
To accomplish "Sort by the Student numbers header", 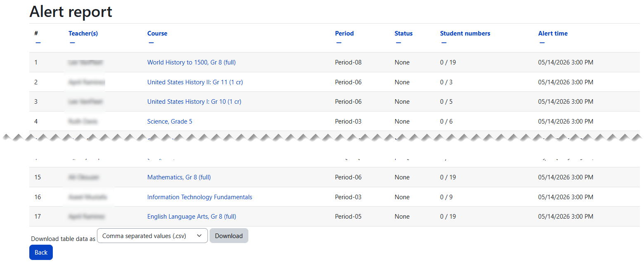I will (x=465, y=33).
